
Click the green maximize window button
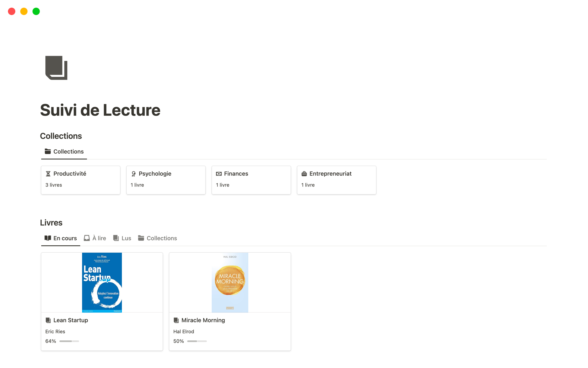point(36,11)
